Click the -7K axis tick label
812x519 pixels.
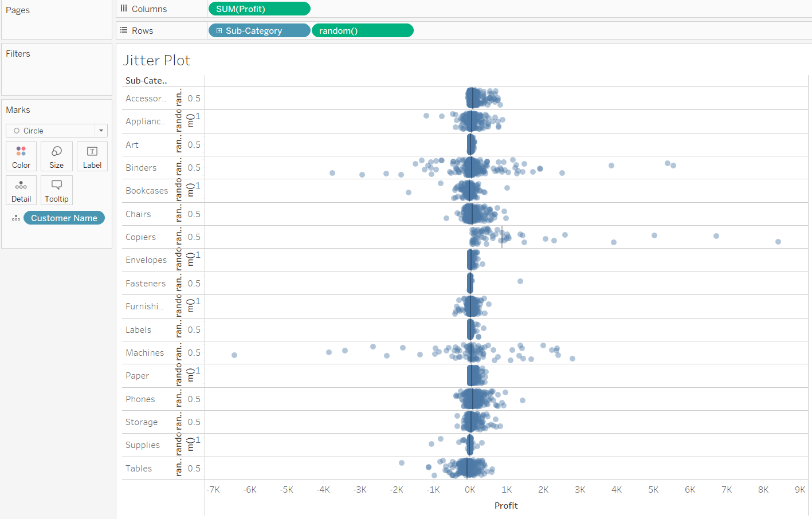pyautogui.click(x=213, y=490)
